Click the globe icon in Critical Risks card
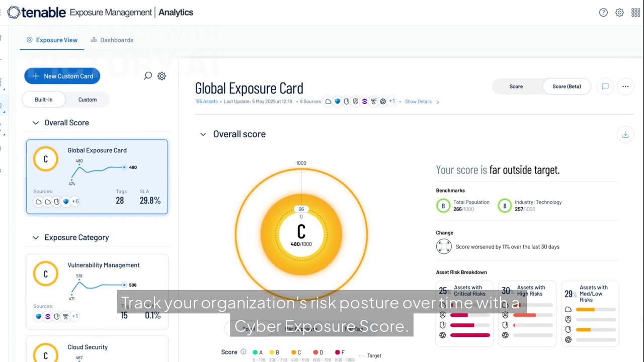 click(442, 335)
